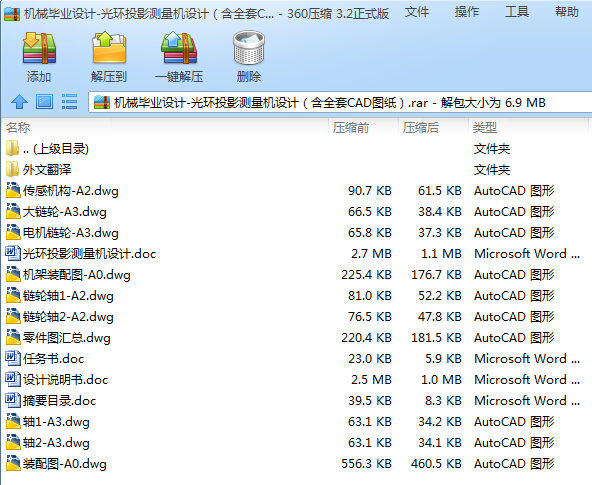Click the Microsoft Word type of 摘要目录.doc
The height and width of the screenshot is (485, 592).
[527, 401]
